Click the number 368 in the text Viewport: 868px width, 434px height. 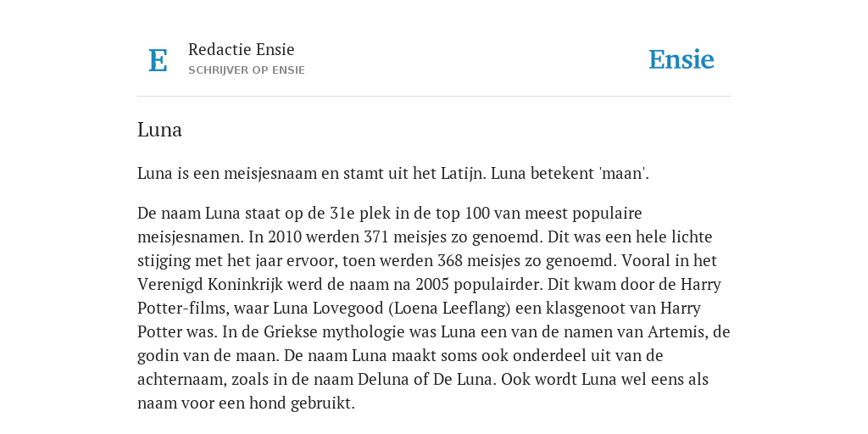click(450, 261)
